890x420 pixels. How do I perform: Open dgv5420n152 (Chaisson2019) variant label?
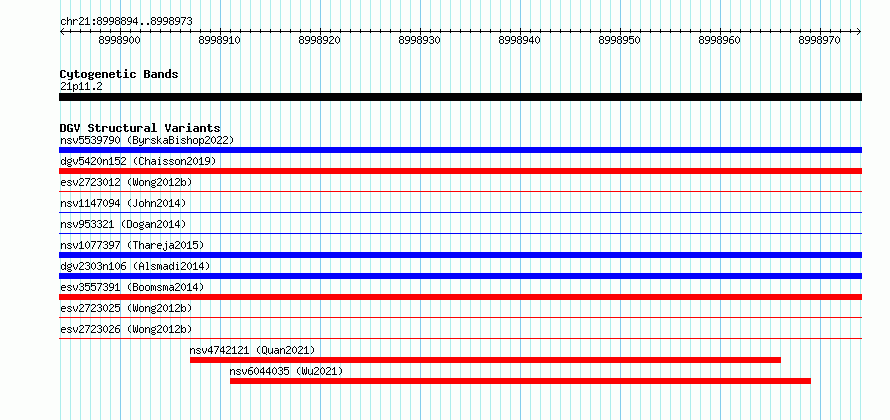pos(138,161)
